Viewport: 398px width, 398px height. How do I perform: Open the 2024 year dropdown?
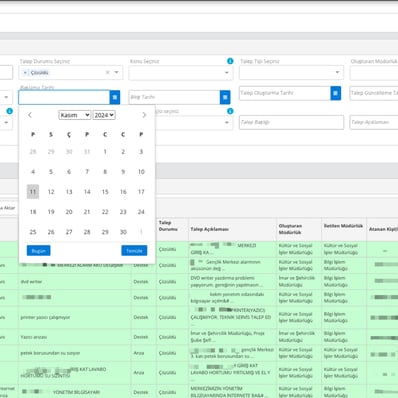click(x=104, y=115)
